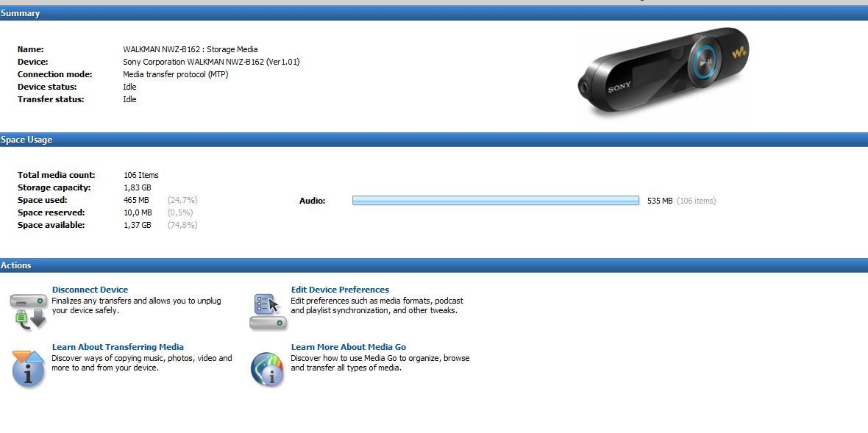The height and width of the screenshot is (433, 868).
Task: Click the '10,0 MB' space reserved value
Action: coord(138,213)
